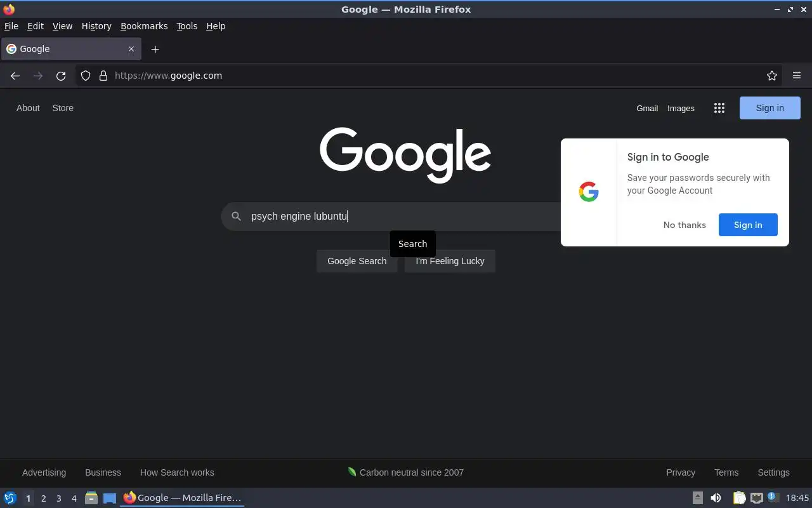This screenshot has width=812, height=508.
Task: Switch to virtual desktop 1
Action: (x=28, y=498)
